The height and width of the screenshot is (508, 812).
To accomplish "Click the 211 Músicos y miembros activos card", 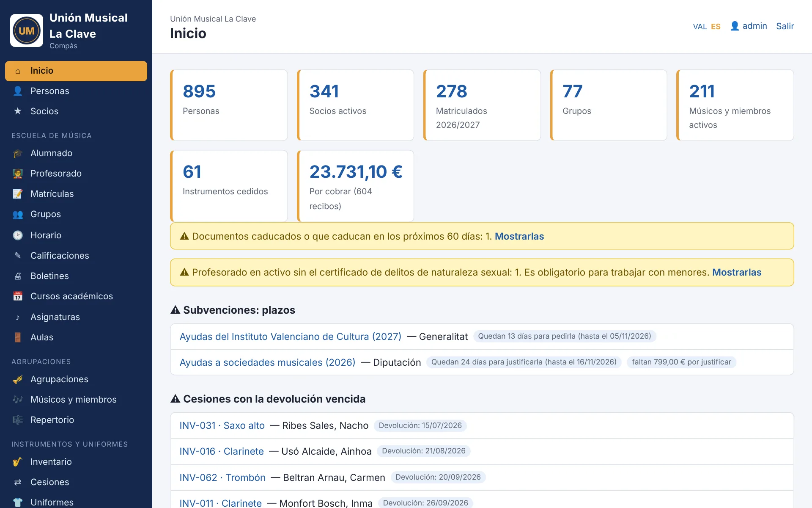I will click(x=735, y=105).
